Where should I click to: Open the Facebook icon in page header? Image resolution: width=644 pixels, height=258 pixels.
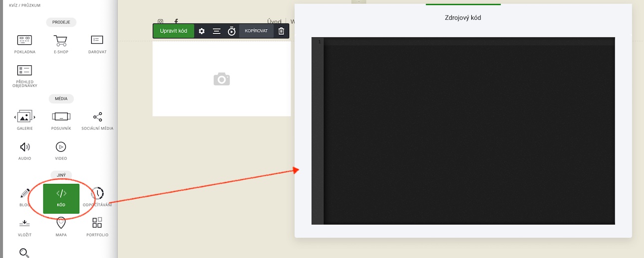coord(176,21)
